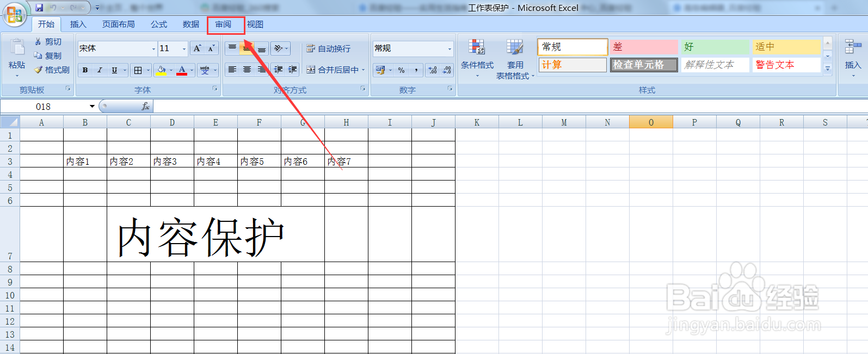Open the insert function fx button
Image resolution: width=868 pixels, height=354 pixels.
(x=145, y=107)
